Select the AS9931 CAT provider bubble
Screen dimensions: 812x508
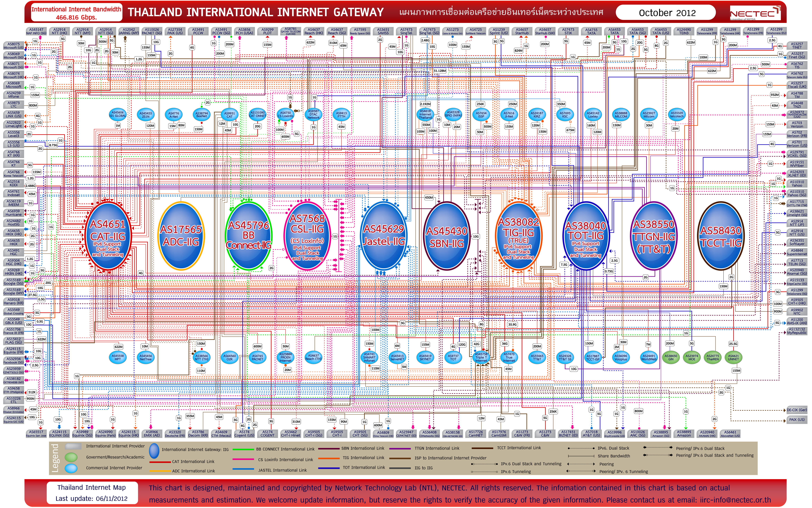point(230,115)
